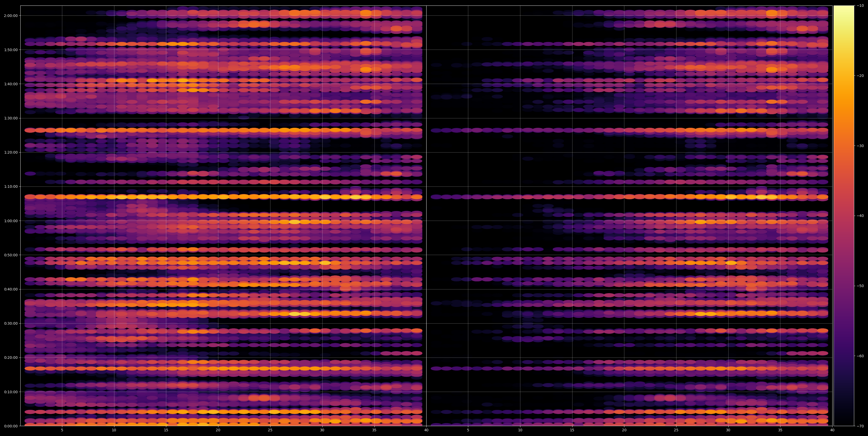Select the −40 colorbar tick label
This screenshot has width=868, height=436.
point(860,216)
